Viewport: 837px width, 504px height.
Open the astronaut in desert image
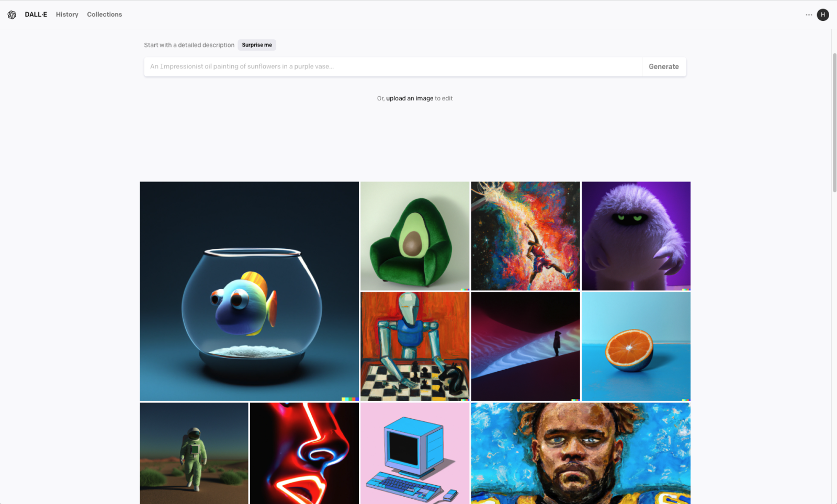tap(194, 453)
